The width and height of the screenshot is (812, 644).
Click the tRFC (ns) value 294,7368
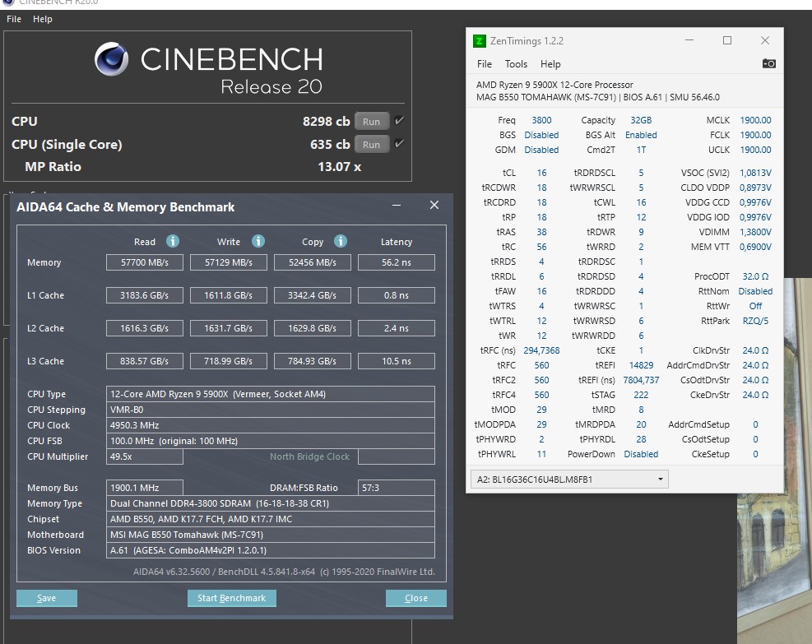(x=541, y=350)
